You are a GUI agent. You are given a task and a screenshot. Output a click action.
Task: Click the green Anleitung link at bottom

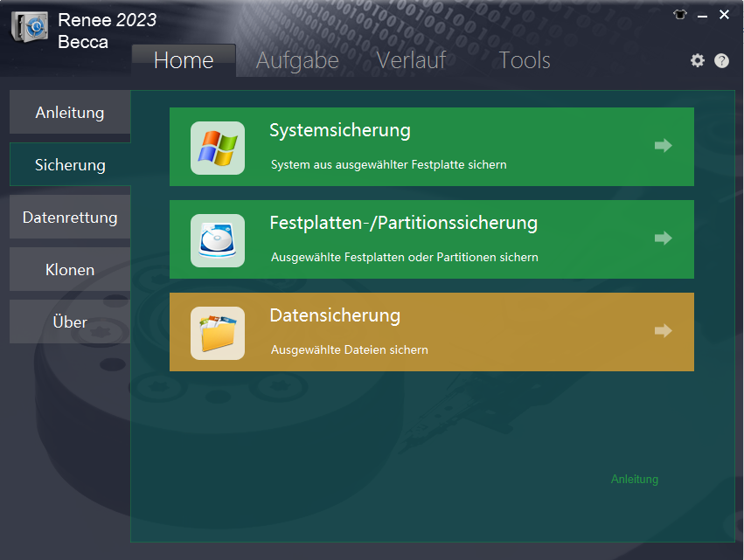635,479
